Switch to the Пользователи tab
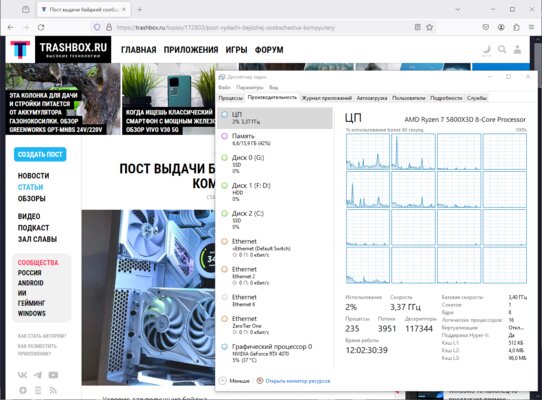 [409, 98]
